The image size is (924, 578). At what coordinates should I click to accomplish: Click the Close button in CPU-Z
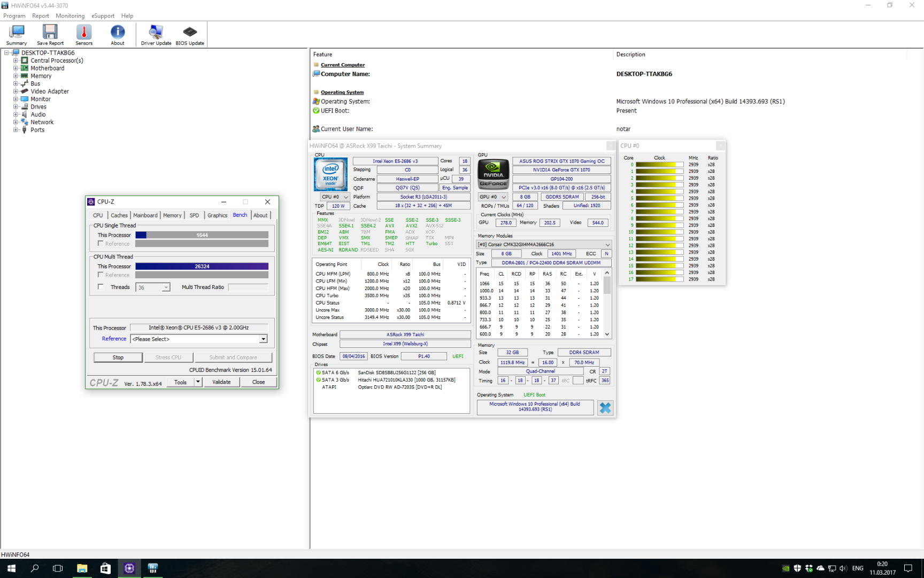[x=258, y=382]
